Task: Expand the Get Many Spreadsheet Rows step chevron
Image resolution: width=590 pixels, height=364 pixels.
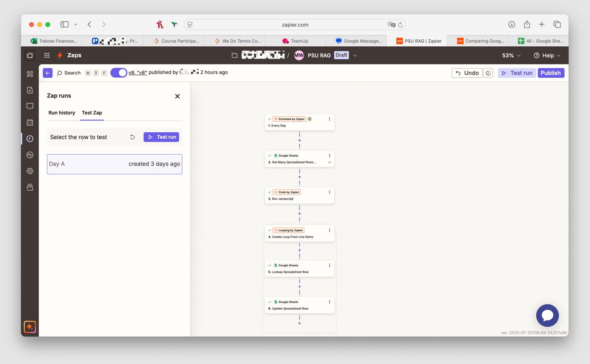Action: tap(330, 162)
